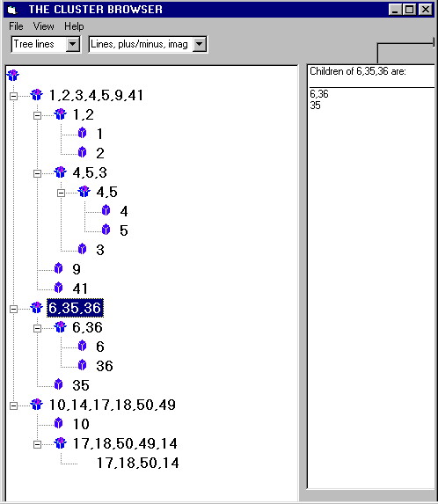Click the cluster icon beside 1,2,3,4,5,9,41

pyautogui.click(x=37, y=95)
